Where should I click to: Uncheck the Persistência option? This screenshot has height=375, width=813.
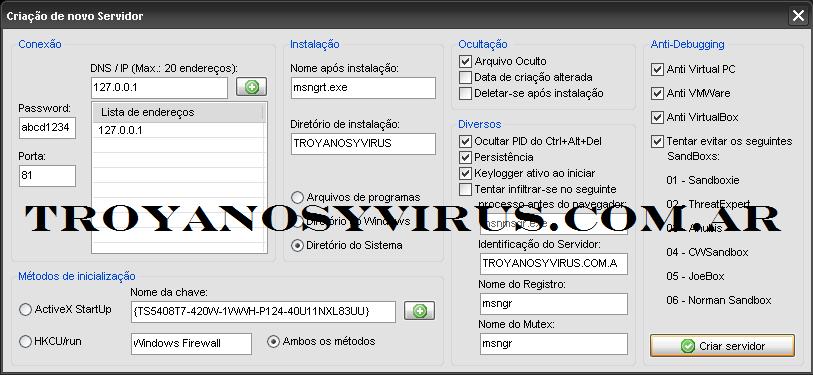pos(465,157)
